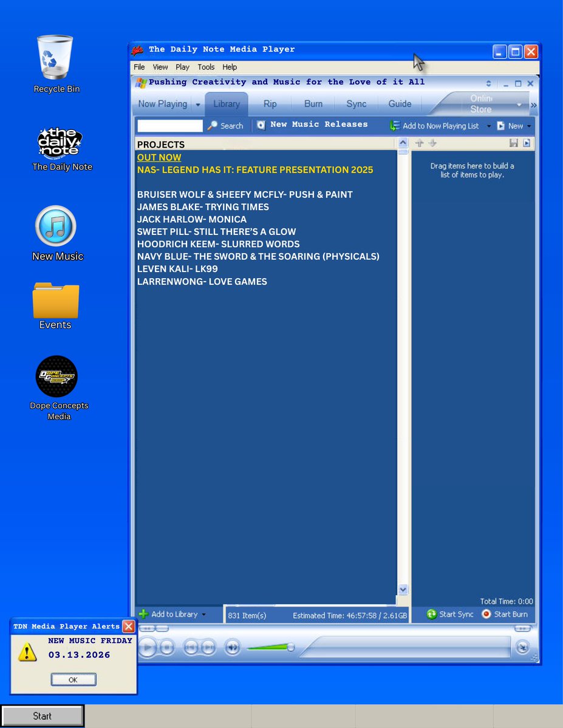Click the media player title bar logo icon

137,50
